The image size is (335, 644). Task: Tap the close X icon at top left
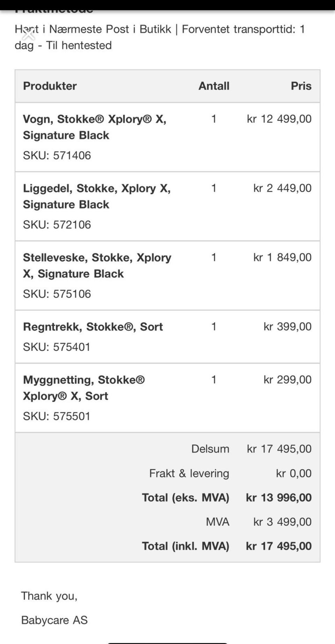(28, 34)
